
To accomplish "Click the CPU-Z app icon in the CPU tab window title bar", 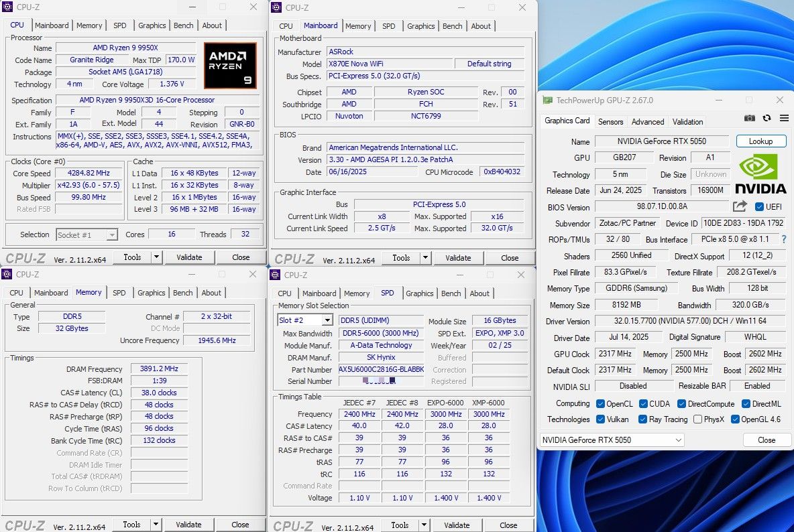I will [x=7, y=7].
